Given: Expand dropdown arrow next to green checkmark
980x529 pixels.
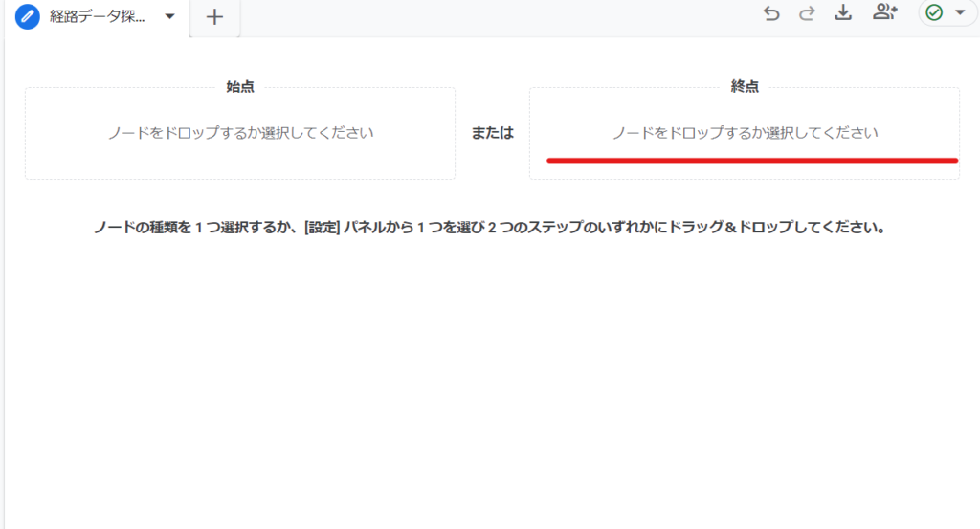Looking at the screenshot, I should pos(960,12).
